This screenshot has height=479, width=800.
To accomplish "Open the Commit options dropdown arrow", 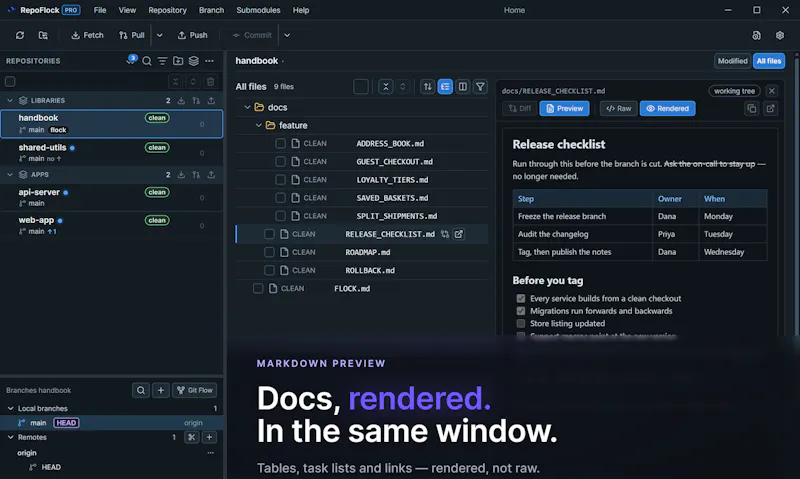I will tap(287, 35).
